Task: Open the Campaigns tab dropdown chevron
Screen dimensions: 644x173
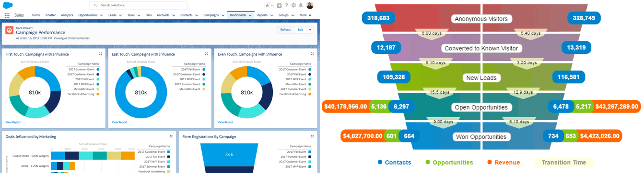Action: click(x=223, y=15)
